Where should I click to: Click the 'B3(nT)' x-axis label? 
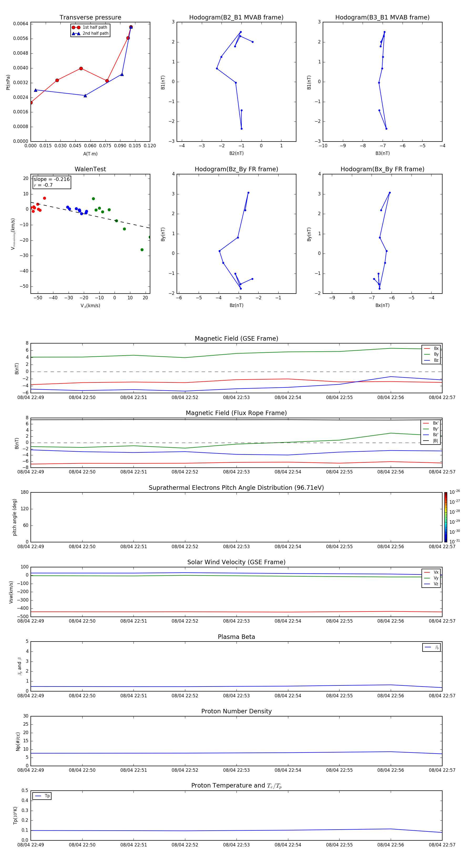pos(382,153)
